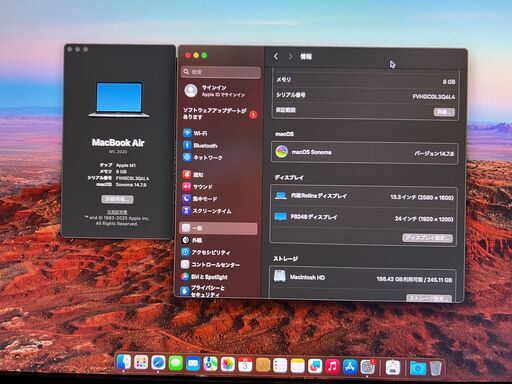Click サインイン Apple ID sign-in row

click(x=220, y=91)
